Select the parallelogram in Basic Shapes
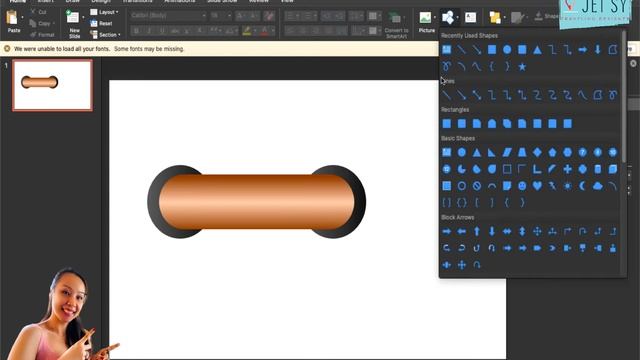640x360 pixels. tap(507, 153)
